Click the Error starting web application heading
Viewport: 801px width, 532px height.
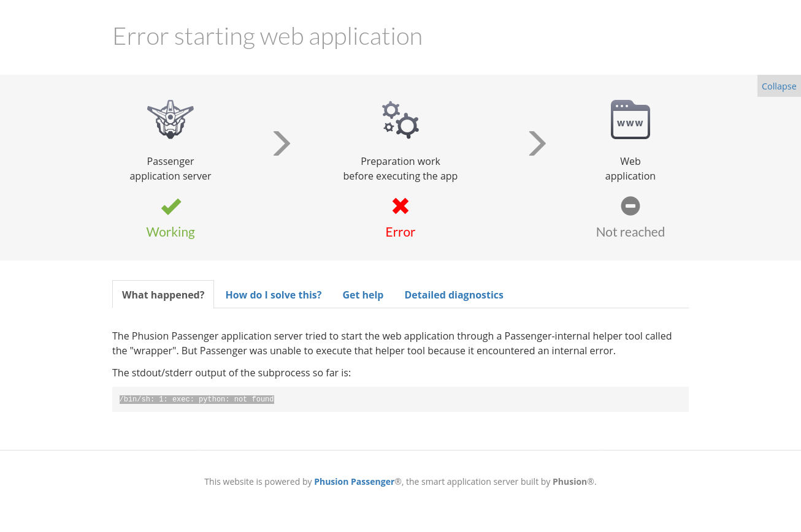click(x=267, y=36)
